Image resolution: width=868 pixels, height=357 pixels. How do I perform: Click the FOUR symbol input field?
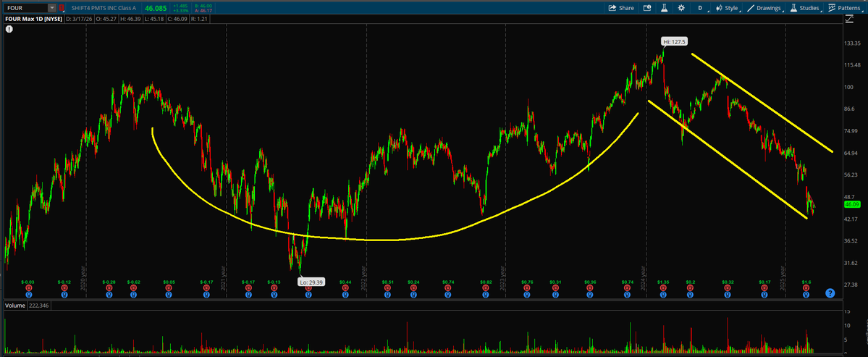coord(26,8)
